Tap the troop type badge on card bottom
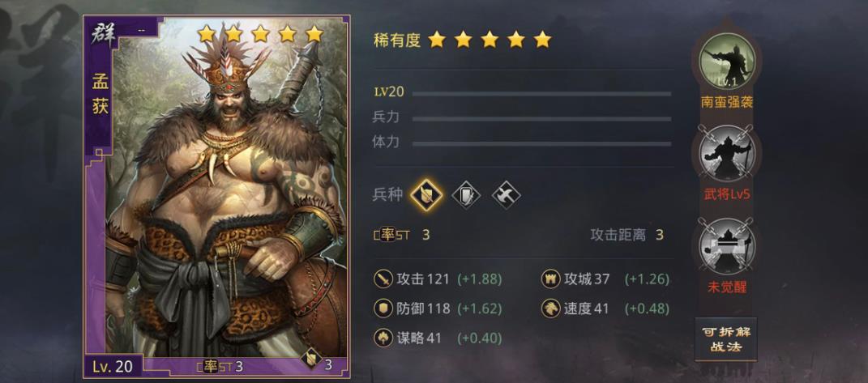868x383 pixels. 312,358
